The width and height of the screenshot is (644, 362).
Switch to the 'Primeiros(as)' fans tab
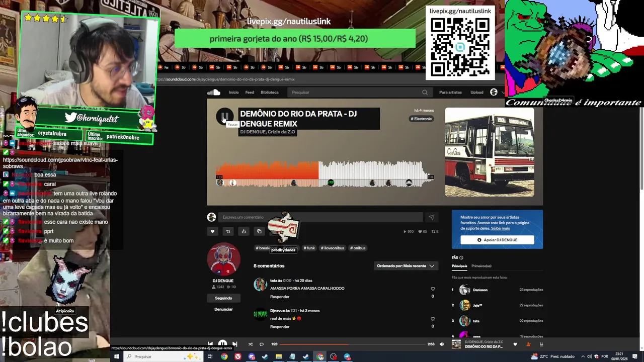pyautogui.click(x=481, y=266)
